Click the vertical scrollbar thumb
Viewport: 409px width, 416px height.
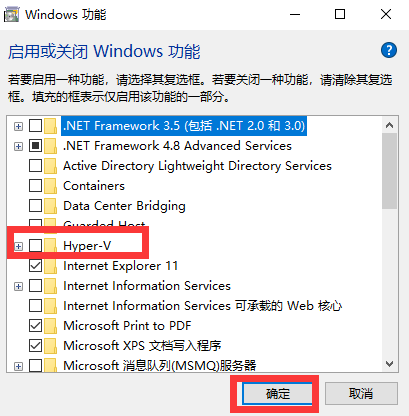pos(389,171)
